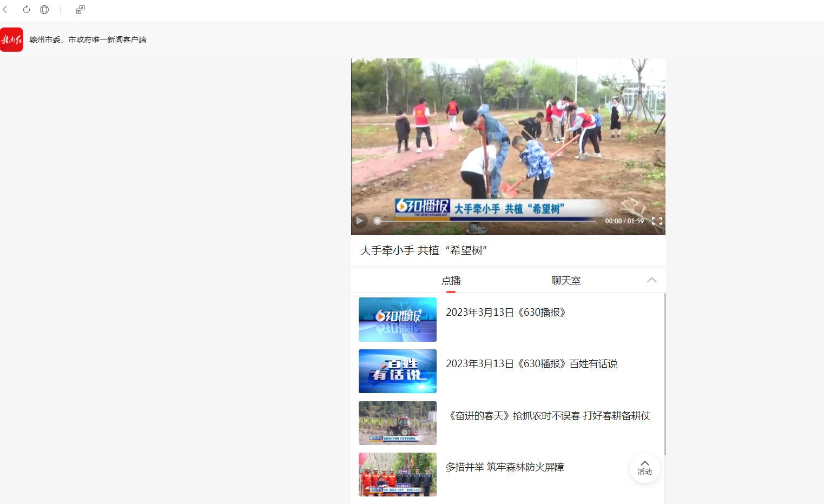824x504 pixels.
Task: Select title 2023年3月13日《630播报》百姓有话说
Action: (x=532, y=364)
